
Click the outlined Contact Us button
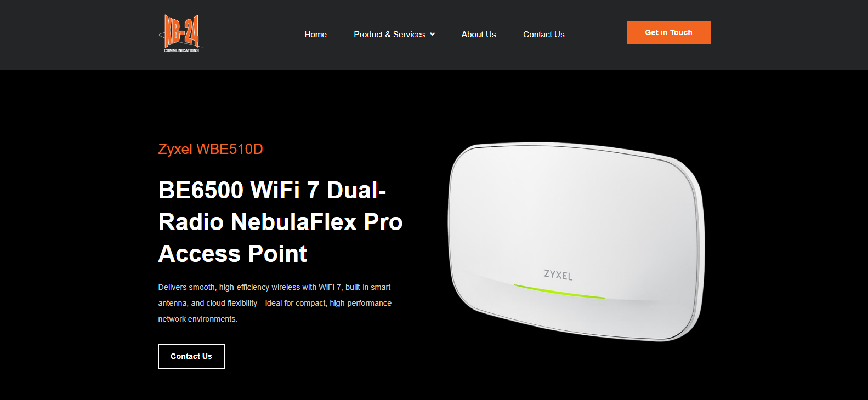tap(191, 356)
